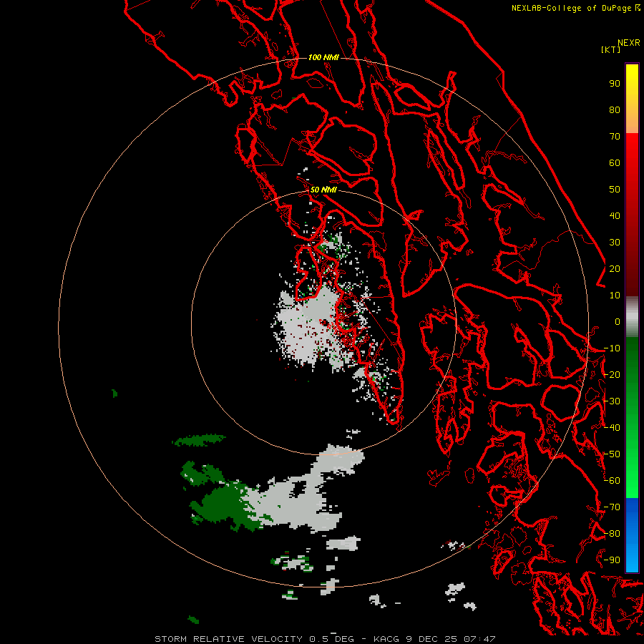Screen dimensions: 644x644
Task: Click the '70' value on the velocity scale
Action: click(615, 137)
